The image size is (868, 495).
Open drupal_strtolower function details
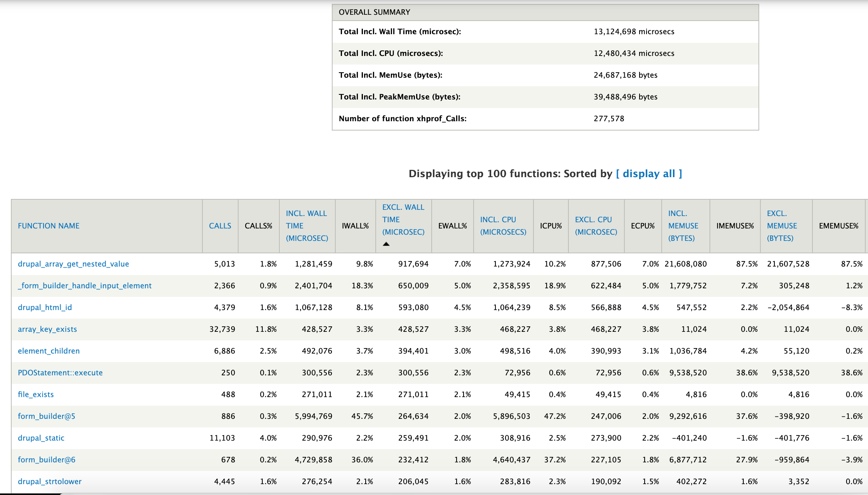pos(50,481)
